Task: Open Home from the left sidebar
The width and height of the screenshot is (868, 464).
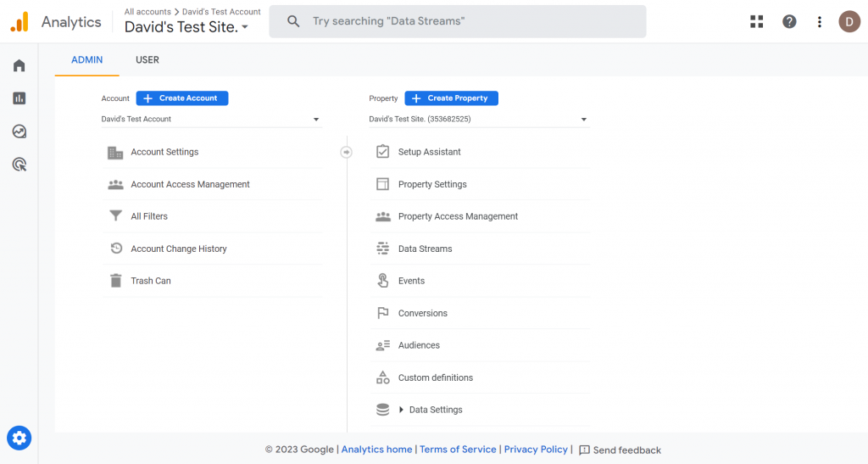Action: pyautogui.click(x=19, y=66)
